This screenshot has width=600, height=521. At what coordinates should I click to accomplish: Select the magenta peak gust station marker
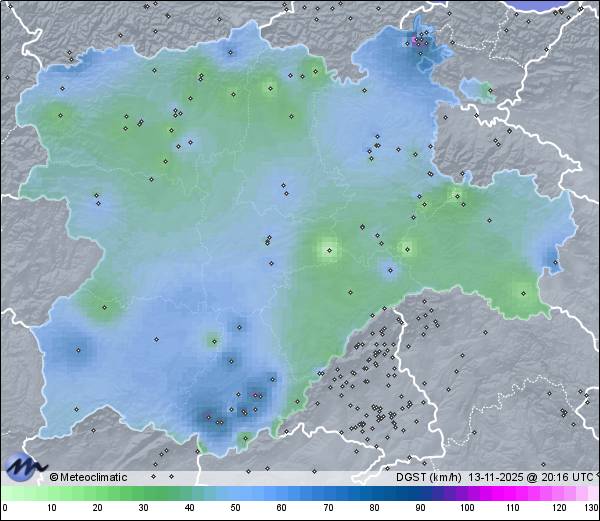pyautogui.click(x=418, y=42)
